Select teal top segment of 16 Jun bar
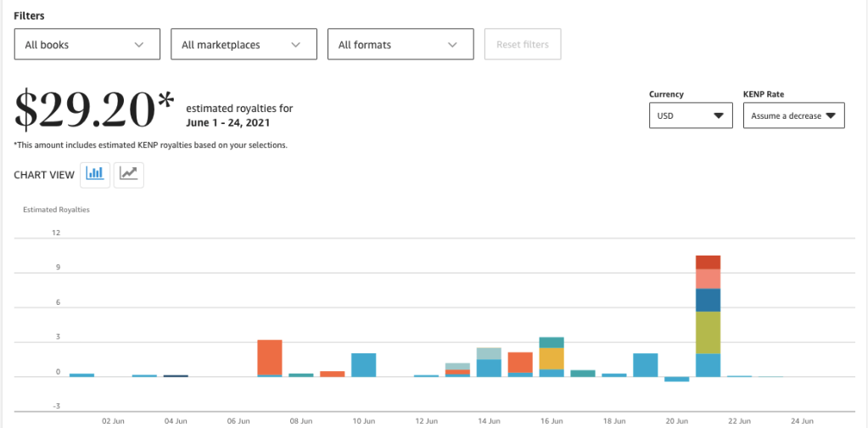The height and width of the screenshot is (428, 868). pos(552,342)
